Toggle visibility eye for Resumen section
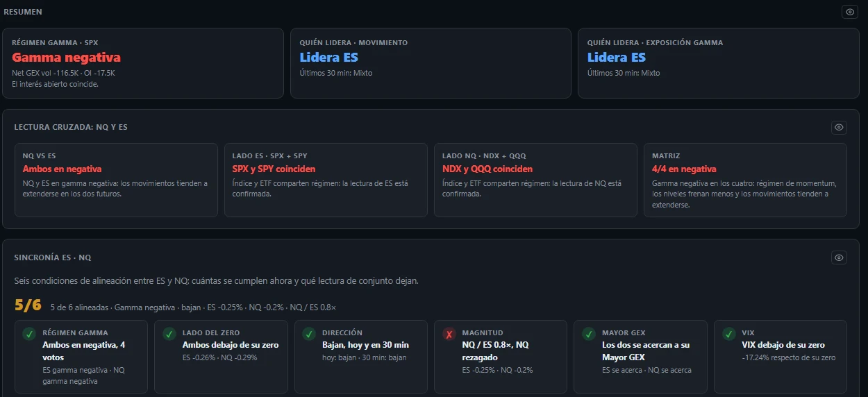This screenshot has width=868, height=397. coord(850,12)
